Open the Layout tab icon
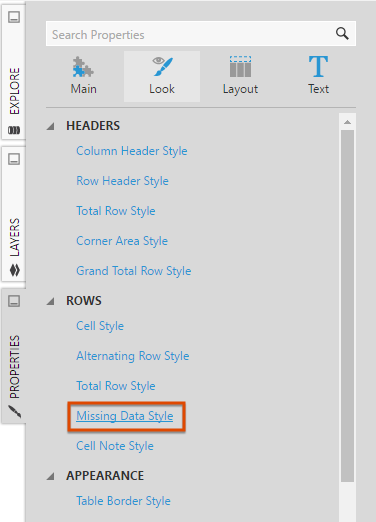This screenshot has height=522, width=376. (x=240, y=67)
